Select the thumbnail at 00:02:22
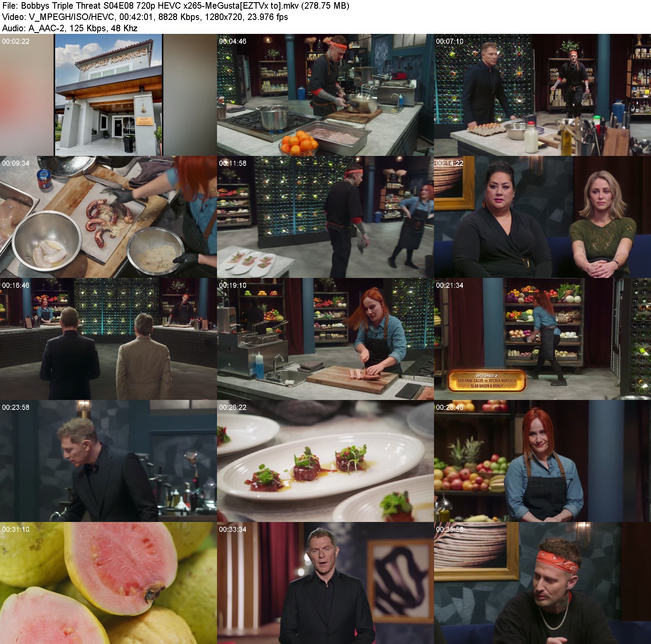The width and height of the screenshot is (651, 644). pyautogui.click(x=108, y=95)
